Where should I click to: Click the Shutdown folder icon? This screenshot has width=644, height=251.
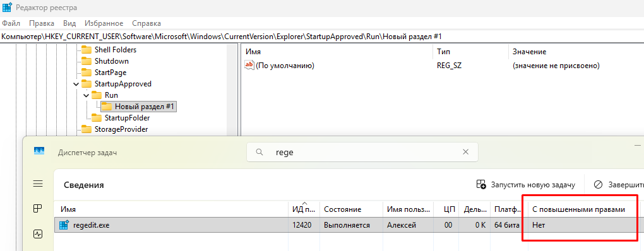coord(86,61)
